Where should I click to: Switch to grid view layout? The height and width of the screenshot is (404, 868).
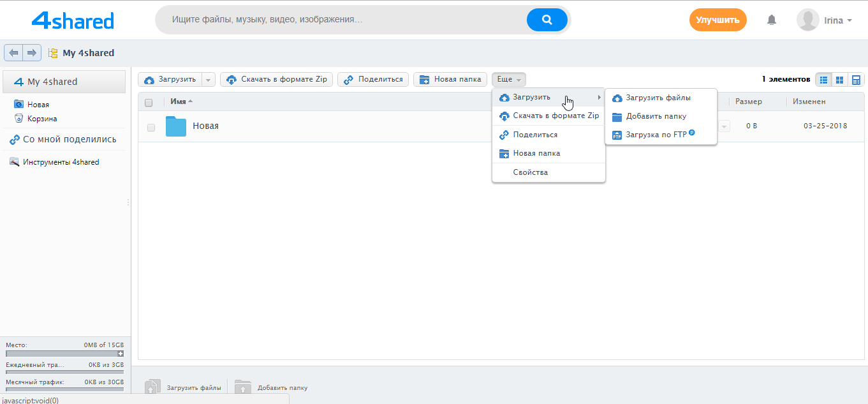coord(839,79)
